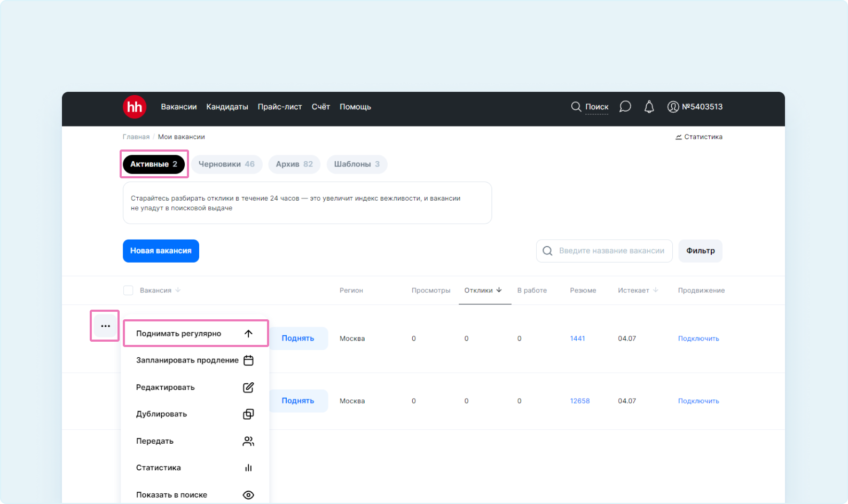
Task: Click the arrow icon beside Поднимать регулярно
Action: (x=248, y=334)
